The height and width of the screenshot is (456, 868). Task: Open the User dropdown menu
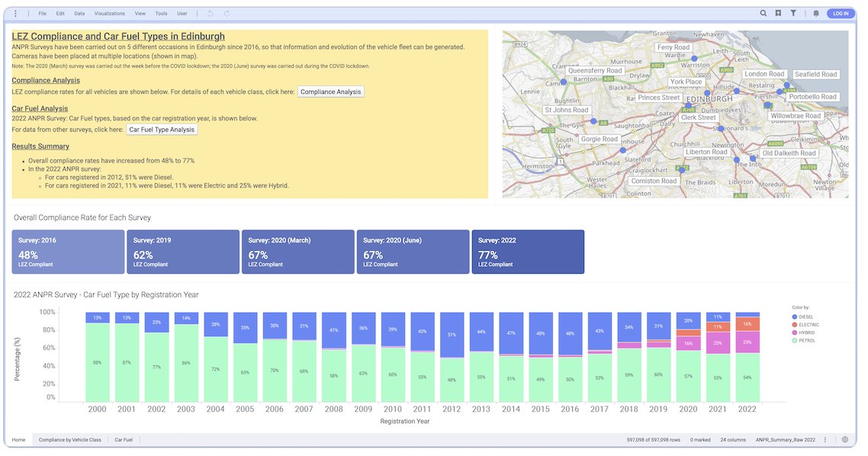[182, 13]
